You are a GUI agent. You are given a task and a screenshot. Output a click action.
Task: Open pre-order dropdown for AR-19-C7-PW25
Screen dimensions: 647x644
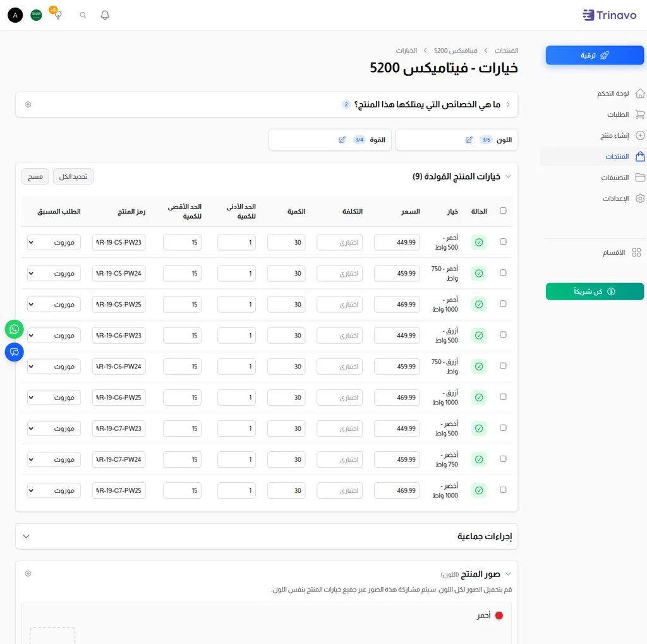tap(54, 490)
